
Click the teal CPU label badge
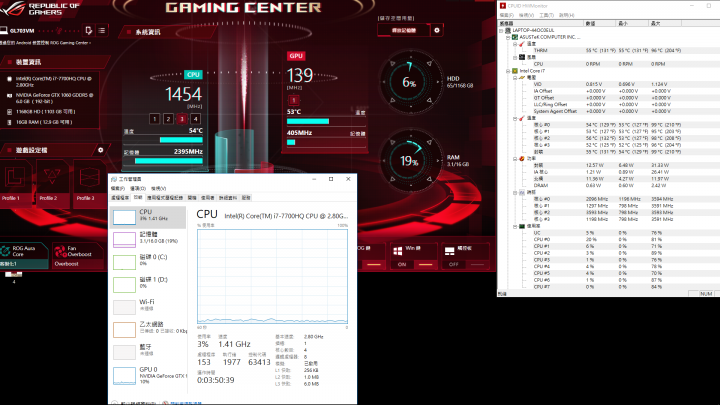tap(193, 74)
